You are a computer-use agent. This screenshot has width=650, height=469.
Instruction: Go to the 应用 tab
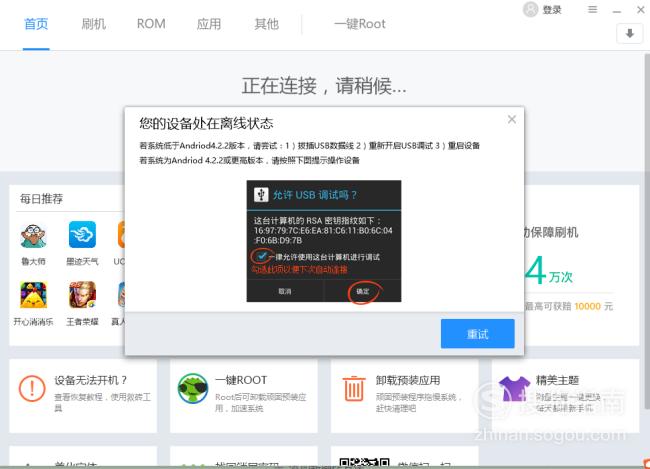[209, 24]
